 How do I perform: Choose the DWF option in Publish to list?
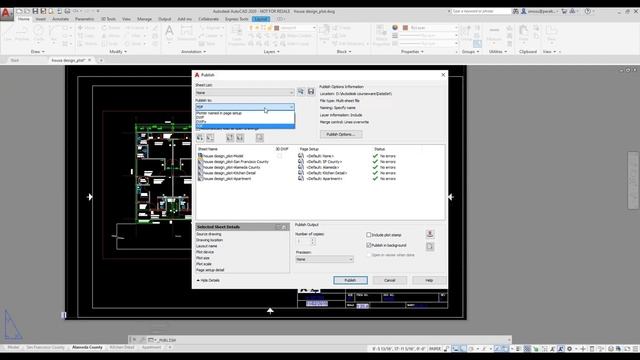coord(245,117)
